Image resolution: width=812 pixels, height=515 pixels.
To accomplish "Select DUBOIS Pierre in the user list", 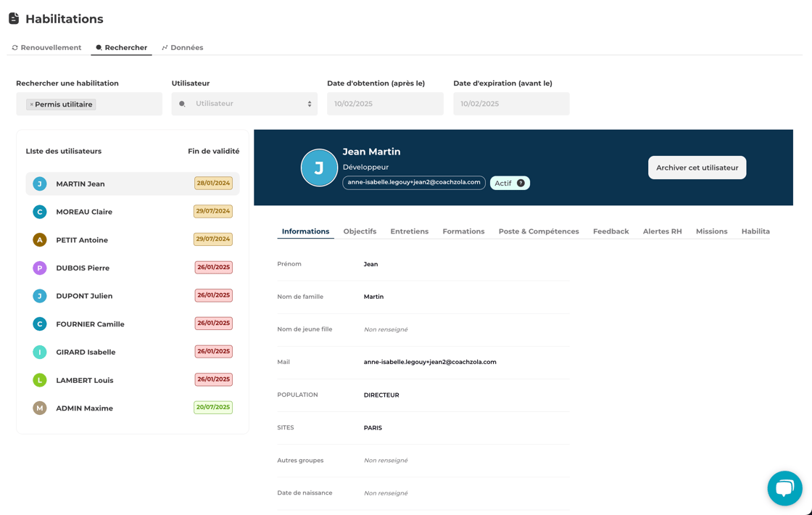I will [x=83, y=268].
